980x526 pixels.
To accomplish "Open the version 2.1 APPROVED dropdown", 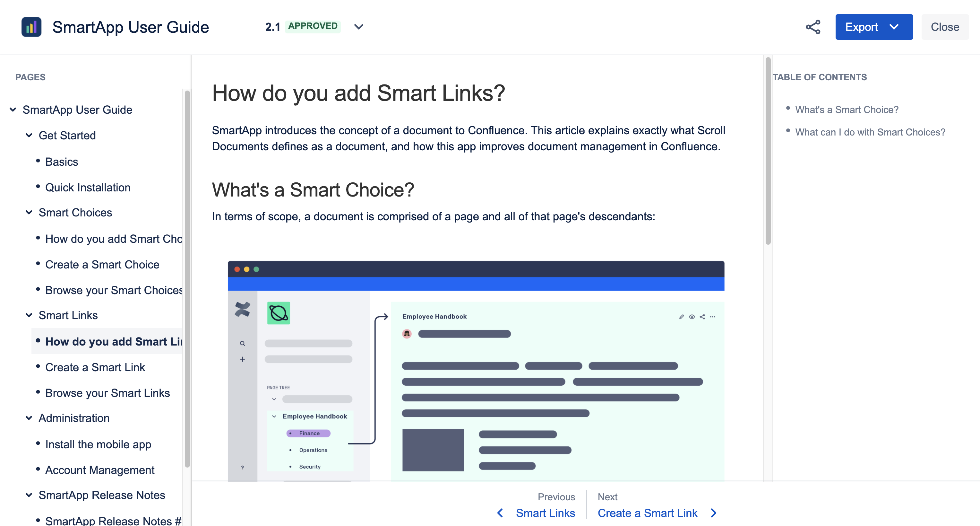I will tap(358, 27).
